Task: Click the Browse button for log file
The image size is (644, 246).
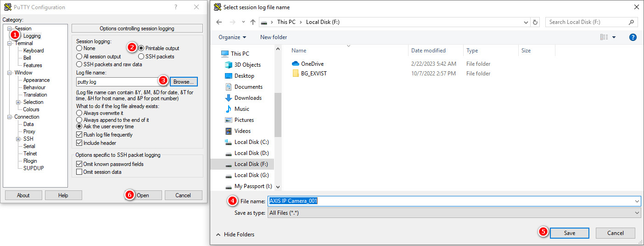Action: [x=184, y=82]
